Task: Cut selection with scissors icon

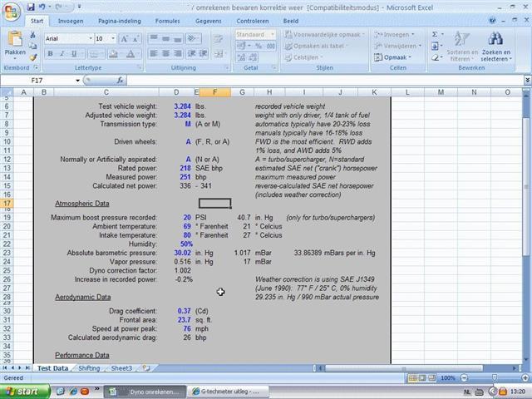Action: pos(33,35)
